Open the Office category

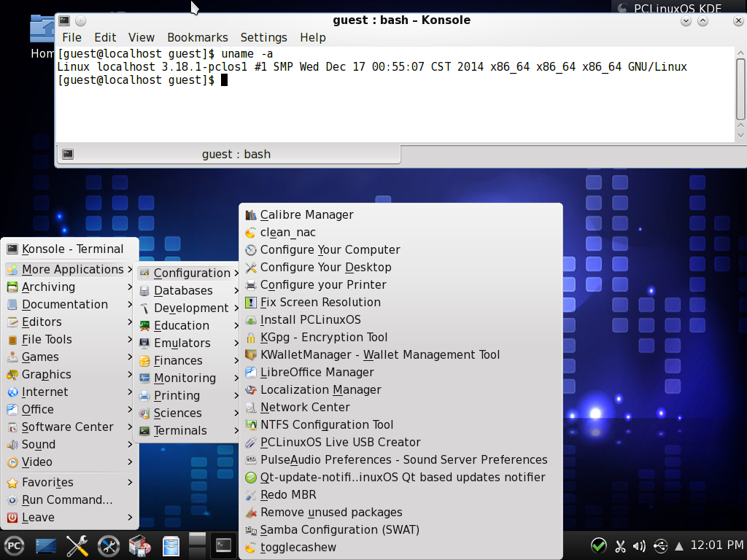[x=70, y=410]
